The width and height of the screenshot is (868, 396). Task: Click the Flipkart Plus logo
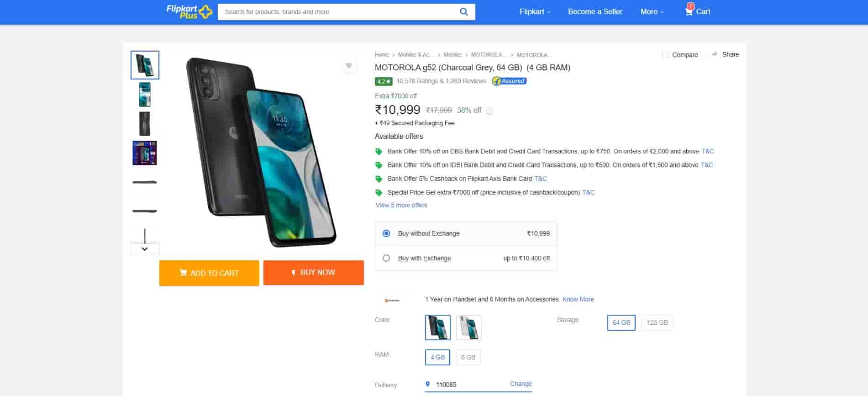tap(189, 11)
